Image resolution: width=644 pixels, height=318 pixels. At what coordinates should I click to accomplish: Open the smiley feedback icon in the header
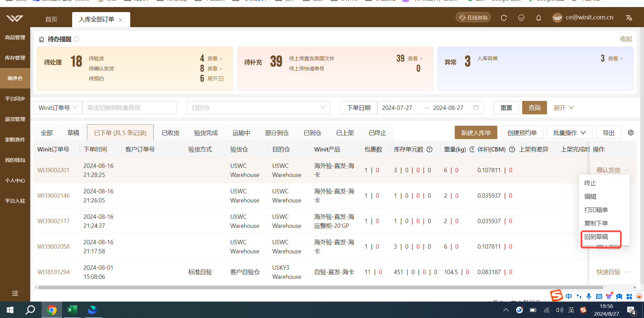521,18
